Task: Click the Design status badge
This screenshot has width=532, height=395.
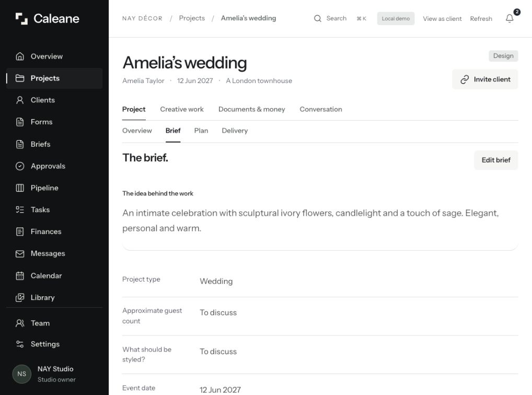Action: point(503,56)
